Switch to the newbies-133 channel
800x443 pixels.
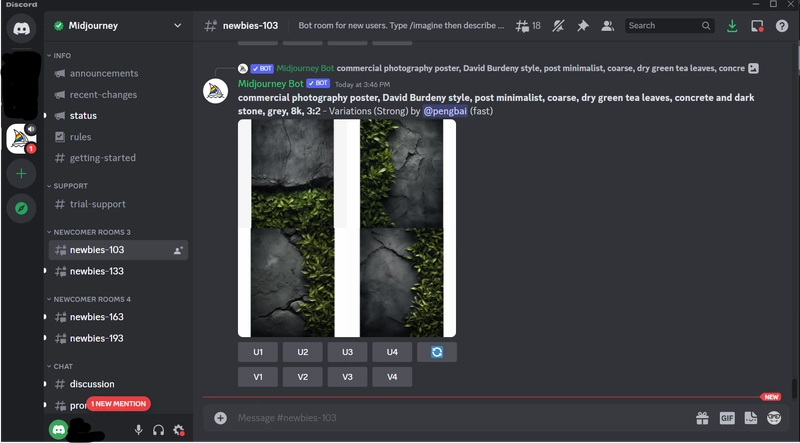[118, 271]
